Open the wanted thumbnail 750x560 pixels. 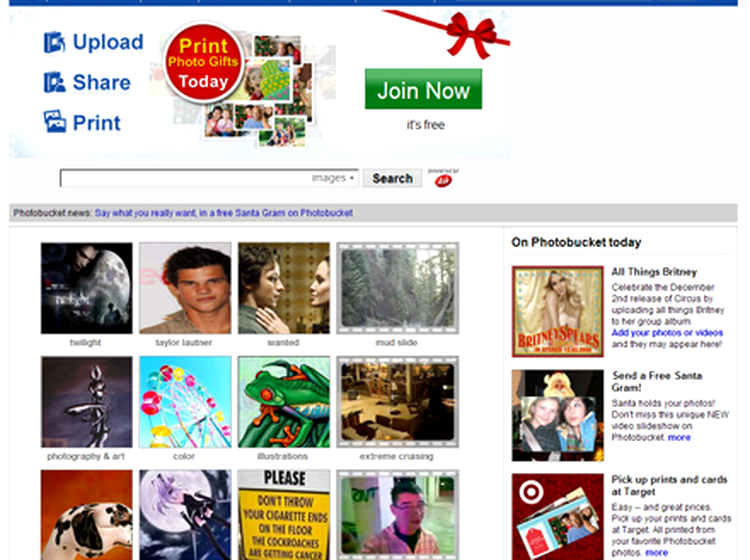tap(284, 288)
